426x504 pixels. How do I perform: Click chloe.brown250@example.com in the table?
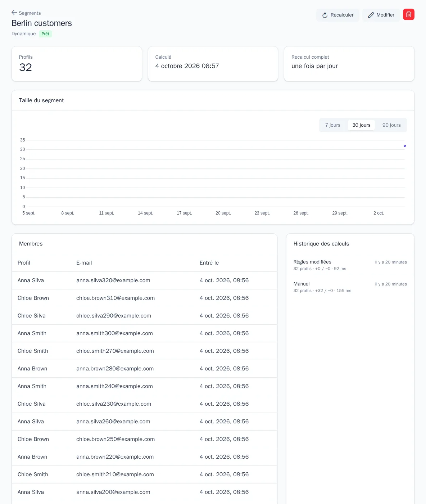click(115, 439)
